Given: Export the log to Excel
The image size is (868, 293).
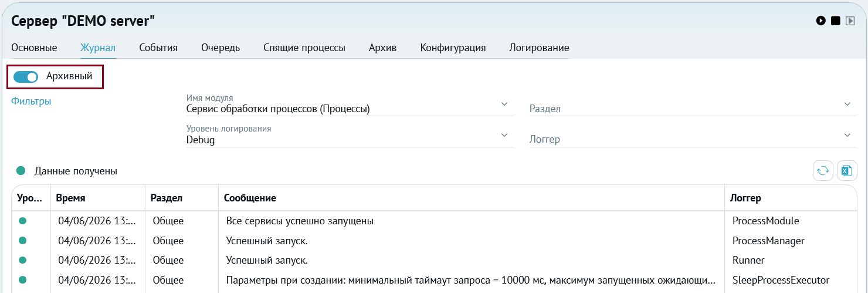Looking at the screenshot, I should [846, 171].
